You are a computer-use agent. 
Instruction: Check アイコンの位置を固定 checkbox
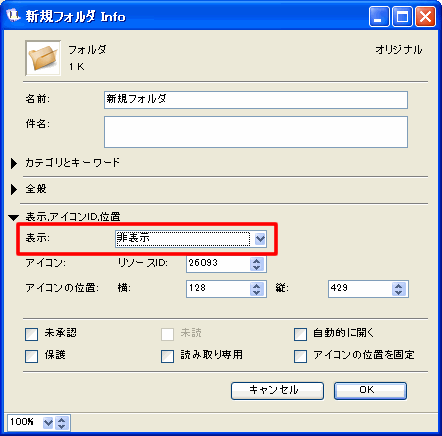(x=300, y=356)
